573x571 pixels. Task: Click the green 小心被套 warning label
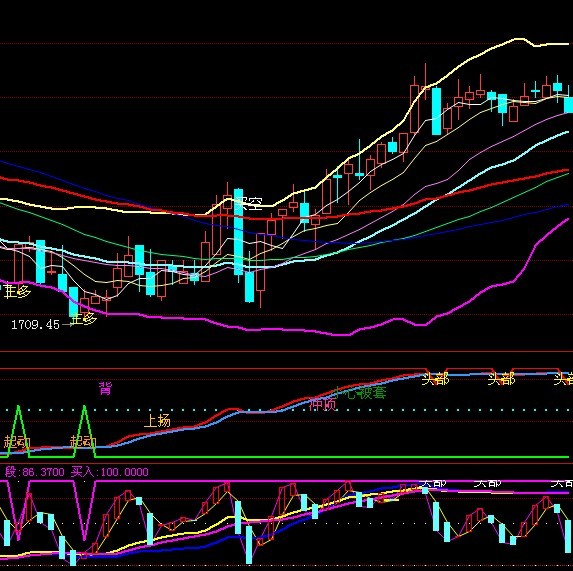(x=360, y=393)
